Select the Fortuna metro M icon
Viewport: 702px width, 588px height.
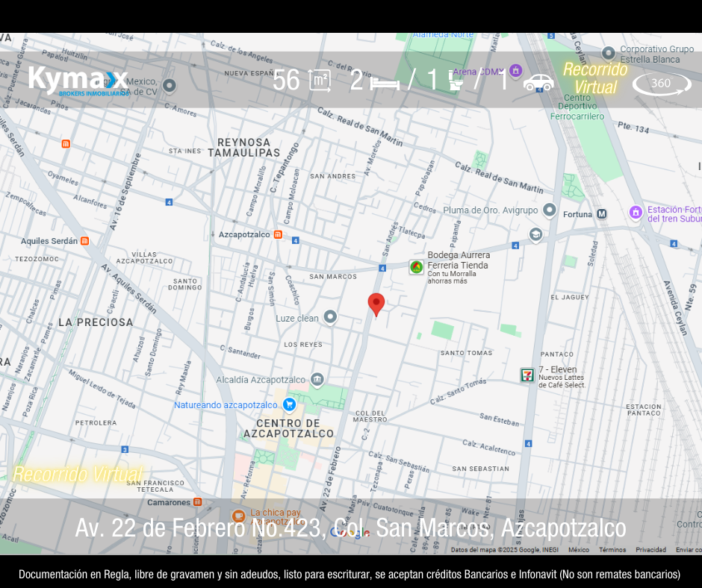(602, 214)
